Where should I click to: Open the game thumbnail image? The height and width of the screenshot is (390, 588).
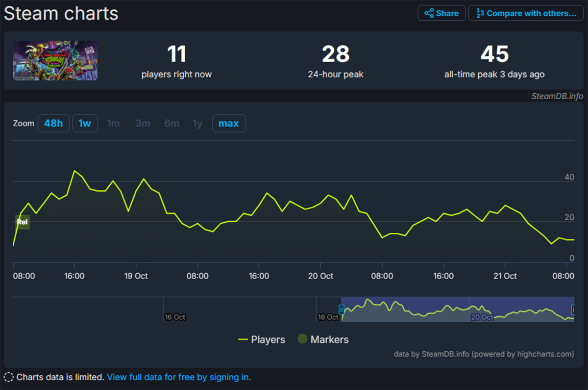coord(55,60)
